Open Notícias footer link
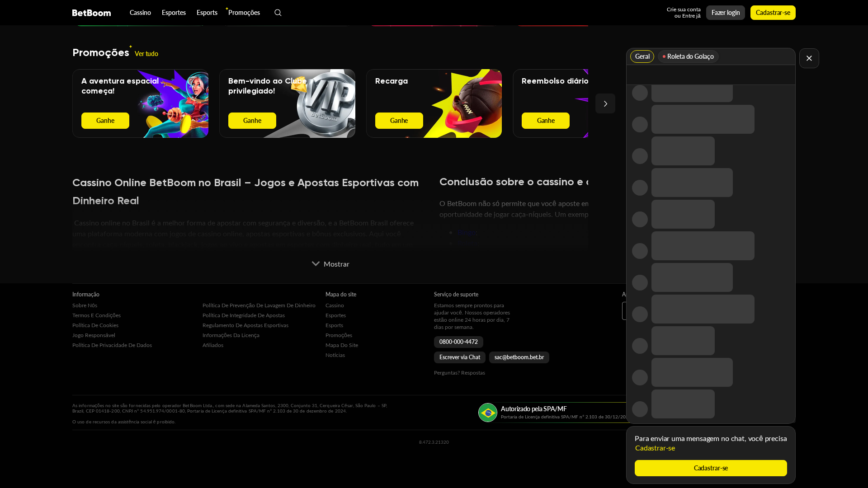868x488 pixels. (335, 355)
